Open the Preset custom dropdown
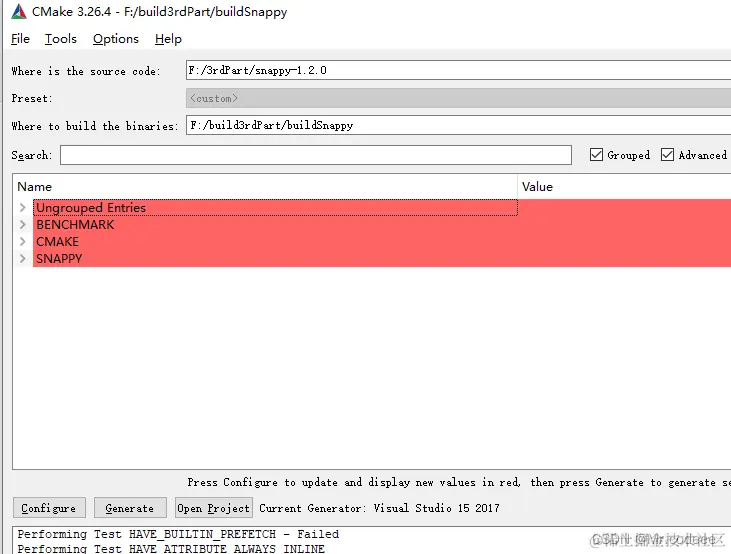The height and width of the screenshot is (554, 731). tap(458, 98)
